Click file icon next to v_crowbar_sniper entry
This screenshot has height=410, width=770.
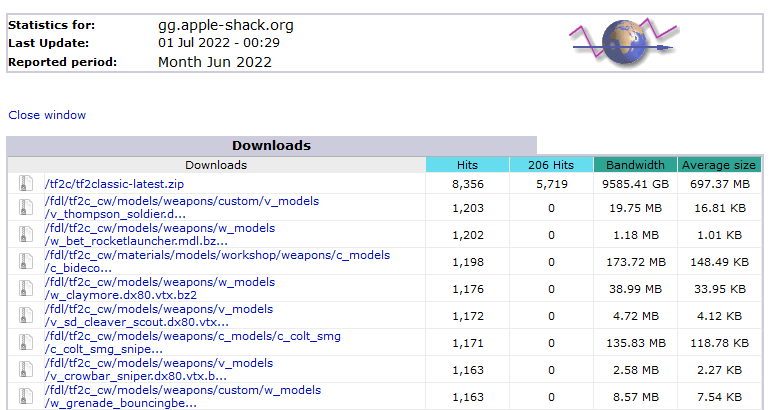click(x=26, y=369)
